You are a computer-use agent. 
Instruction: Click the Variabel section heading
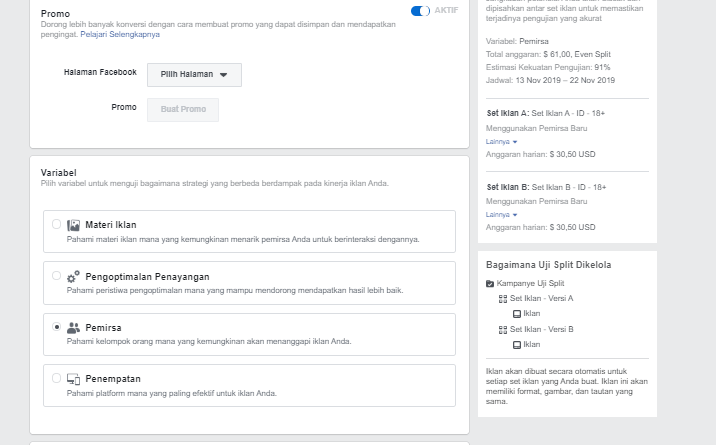click(58, 173)
